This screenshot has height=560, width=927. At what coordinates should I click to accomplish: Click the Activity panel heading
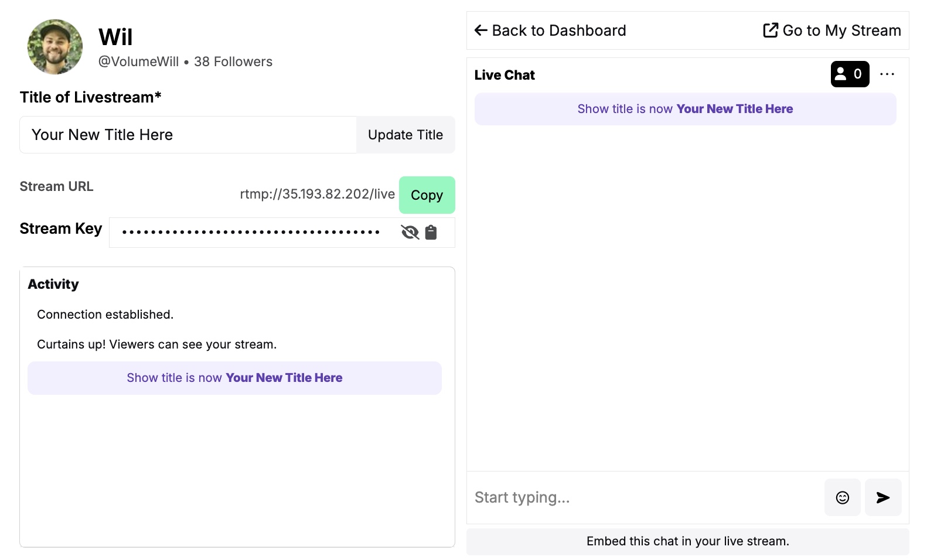(x=53, y=284)
